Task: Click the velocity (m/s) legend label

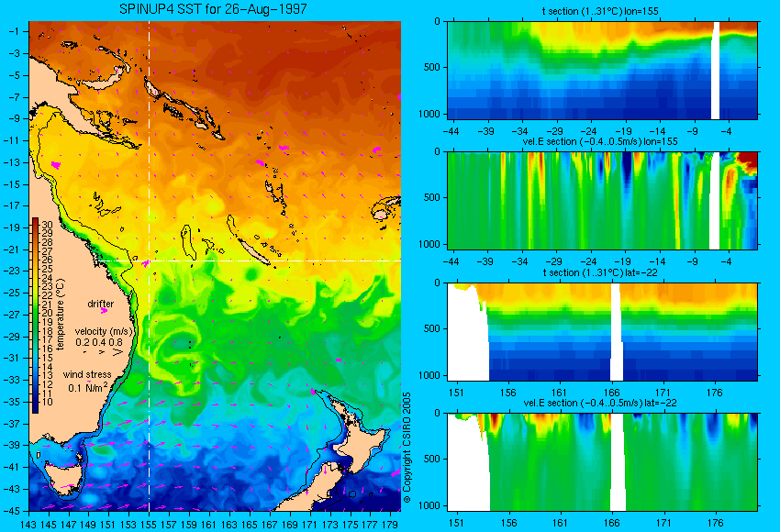Action: 104,331
